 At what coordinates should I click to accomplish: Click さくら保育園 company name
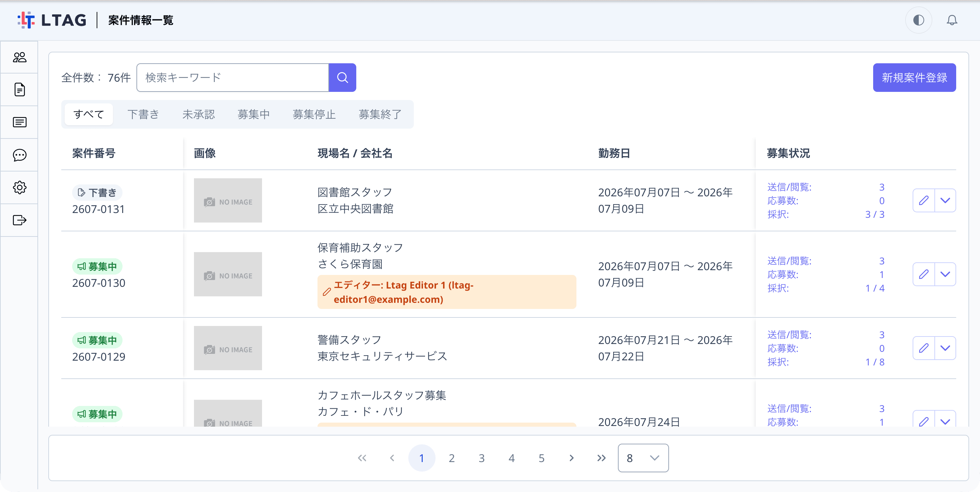coord(350,264)
